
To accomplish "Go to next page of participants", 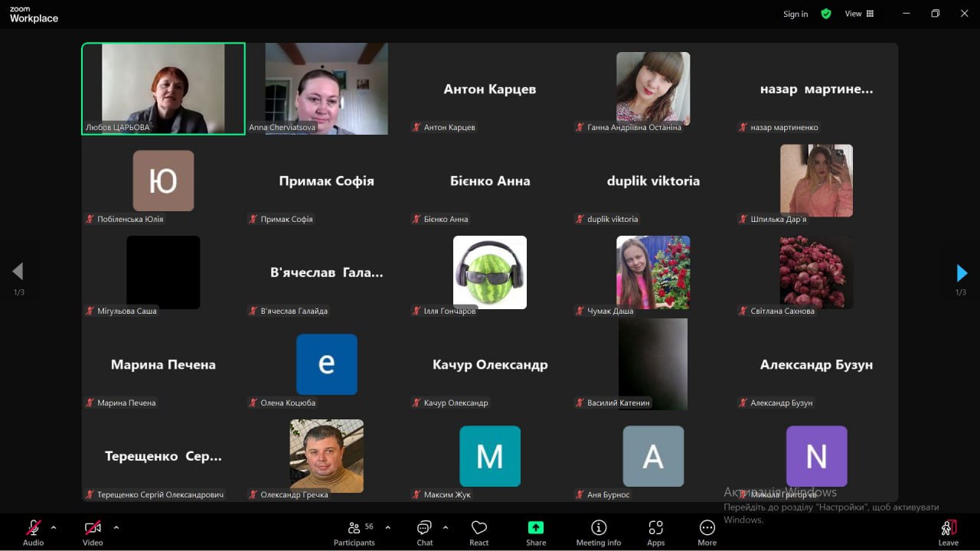I will coord(962,273).
